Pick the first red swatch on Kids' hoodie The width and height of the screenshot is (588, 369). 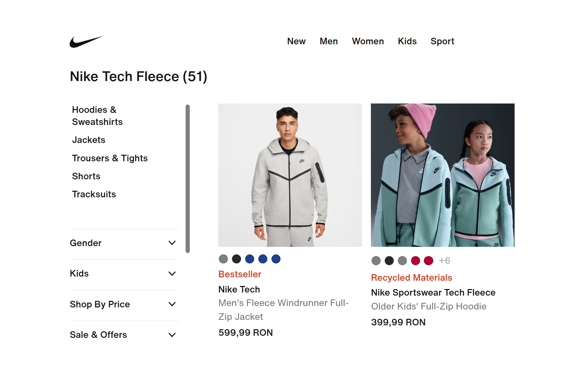(x=416, y=261)
